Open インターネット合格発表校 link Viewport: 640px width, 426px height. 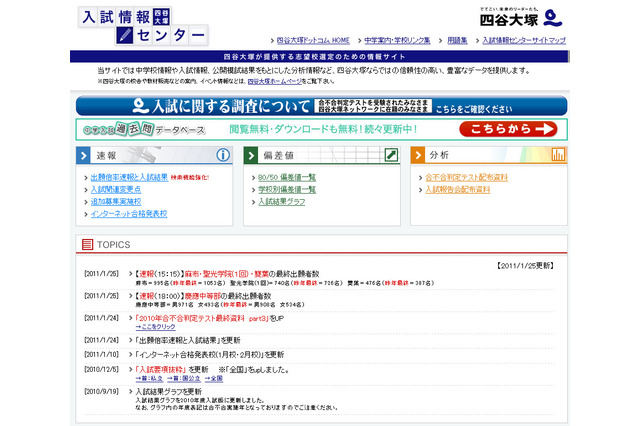coord(129,214)
